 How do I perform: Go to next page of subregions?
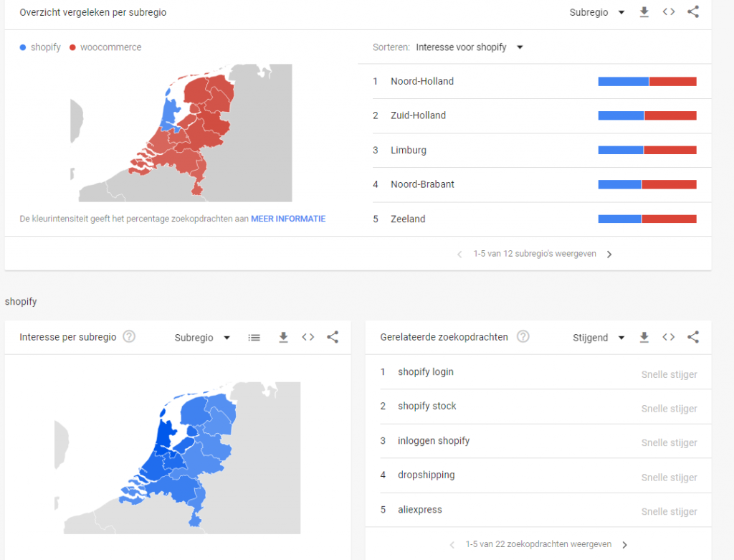click(609, 254)
